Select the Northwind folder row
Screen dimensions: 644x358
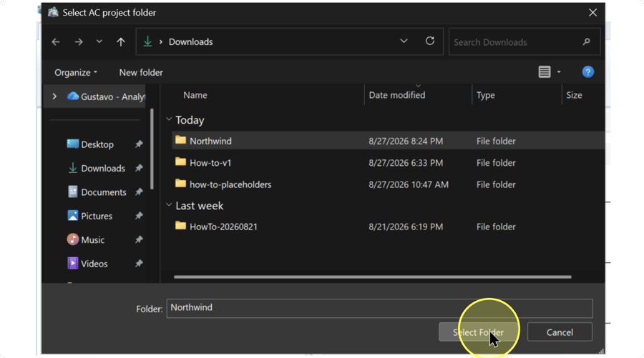pyautogui.click(x=388, y=141)
